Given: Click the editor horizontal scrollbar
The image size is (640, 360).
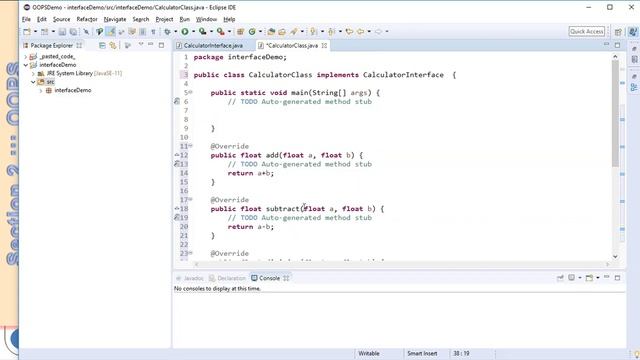Looking at the screenshot, I should pyautogui.click(x=402, y=264).
